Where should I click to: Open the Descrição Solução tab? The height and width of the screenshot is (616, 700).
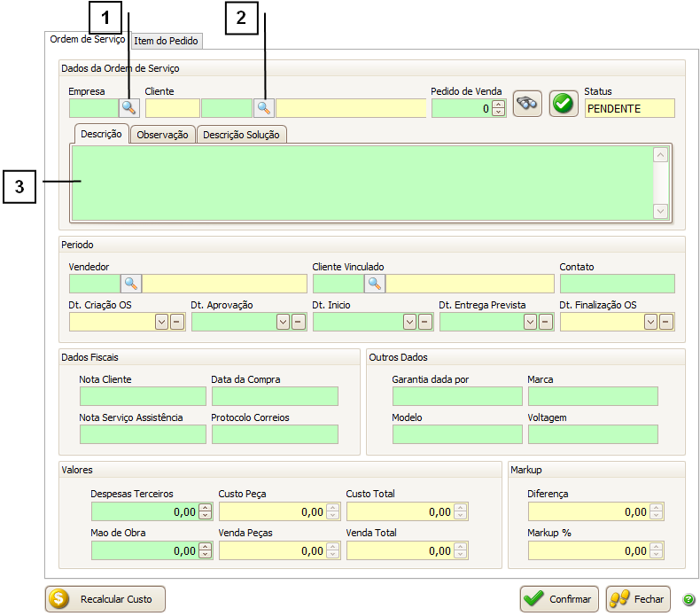241,135
